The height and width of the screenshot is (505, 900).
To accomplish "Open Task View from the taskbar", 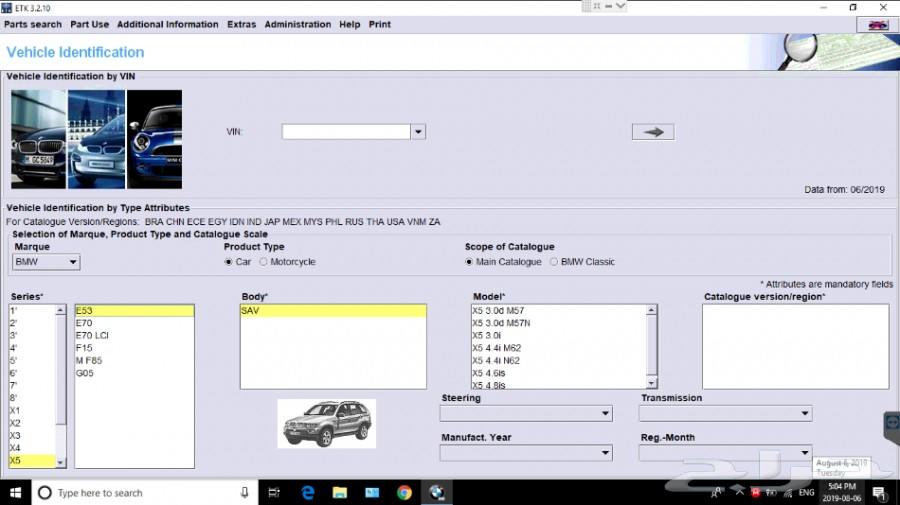I will 274,492.
